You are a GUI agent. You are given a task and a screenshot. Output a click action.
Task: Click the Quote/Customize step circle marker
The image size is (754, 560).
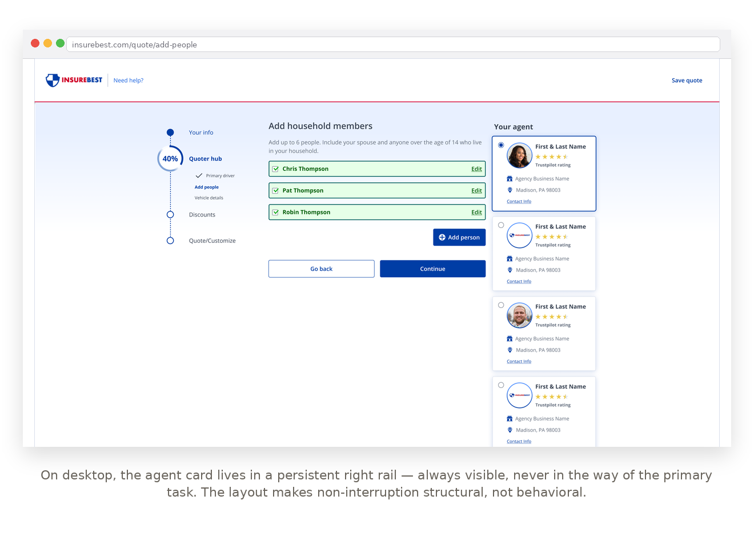click(170, 241)
